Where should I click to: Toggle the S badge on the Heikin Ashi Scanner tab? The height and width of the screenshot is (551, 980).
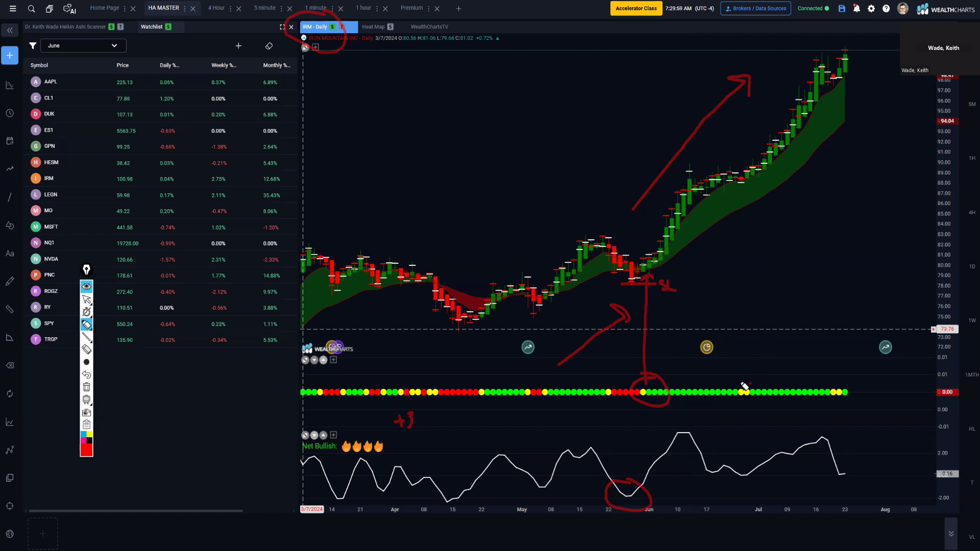click(x=111, y=27)
